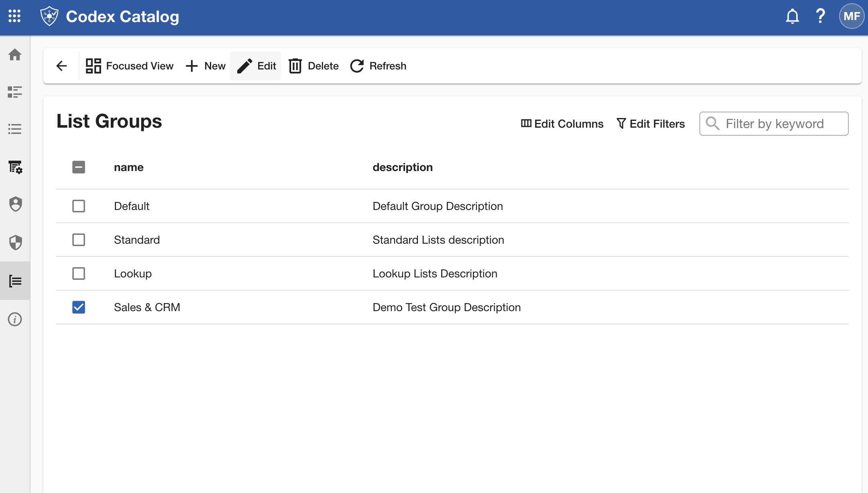Image resolution: width=868 pixels, height=493 pixels.
Task: Click Default Group Description cell
Action: (x=438, y=206)
